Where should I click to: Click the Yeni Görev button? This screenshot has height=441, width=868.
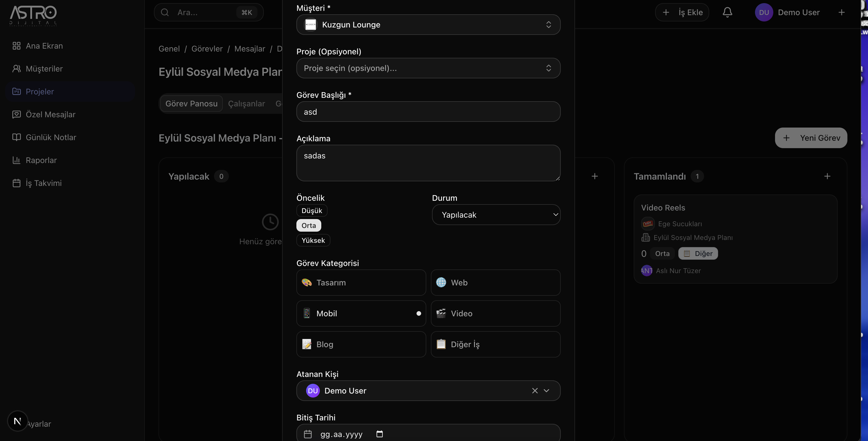click(x=811, y=138)
